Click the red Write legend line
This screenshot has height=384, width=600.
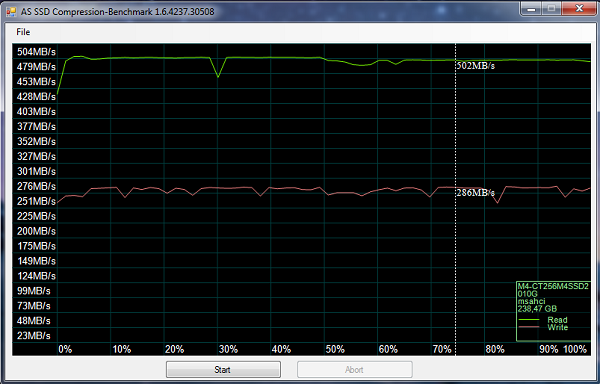click(x=528, y=327)
